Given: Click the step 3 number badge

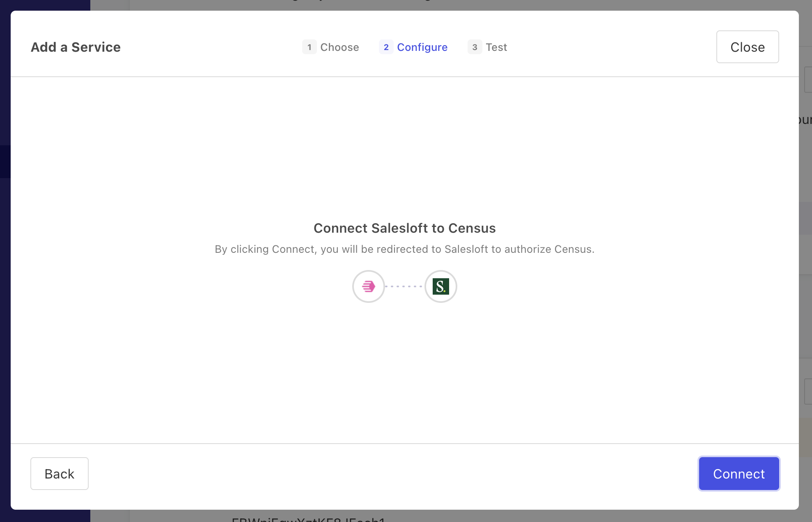Looking at the screenshot, I should [475, 47].
